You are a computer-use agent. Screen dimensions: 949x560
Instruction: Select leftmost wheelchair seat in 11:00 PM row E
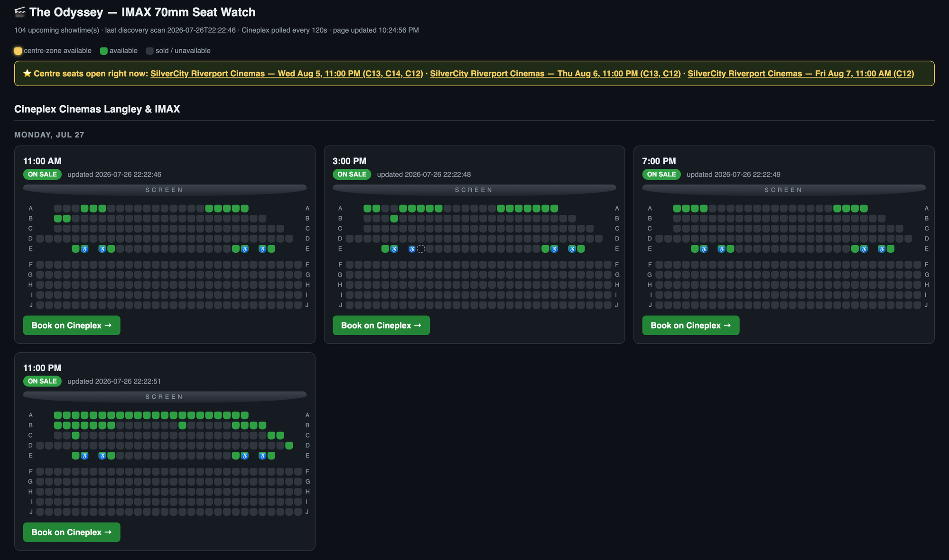coord(84,456)
